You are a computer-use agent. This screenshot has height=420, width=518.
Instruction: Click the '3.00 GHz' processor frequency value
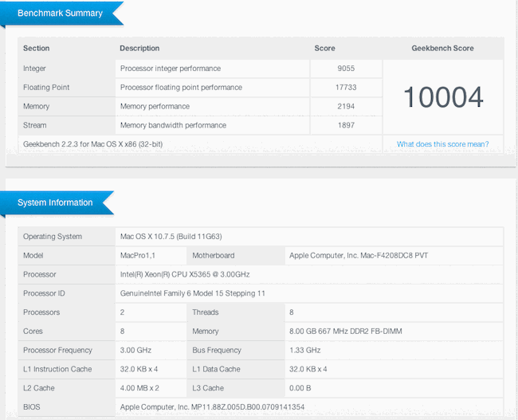click(x=135, y=351)
